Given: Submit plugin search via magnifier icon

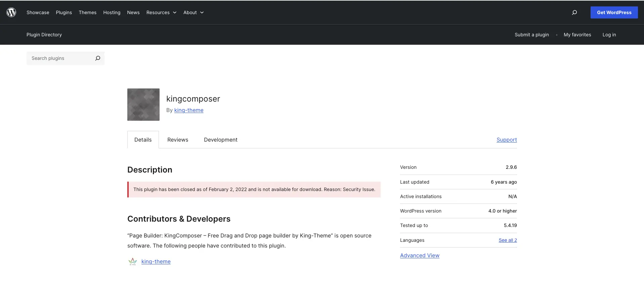Looking at the screenshot, I should [98, 58].
